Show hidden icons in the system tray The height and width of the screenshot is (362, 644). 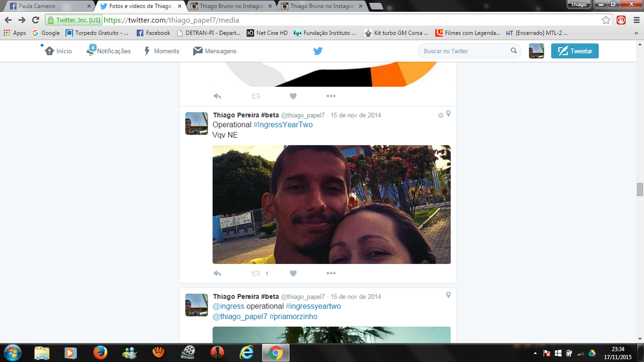coord(535,353)
